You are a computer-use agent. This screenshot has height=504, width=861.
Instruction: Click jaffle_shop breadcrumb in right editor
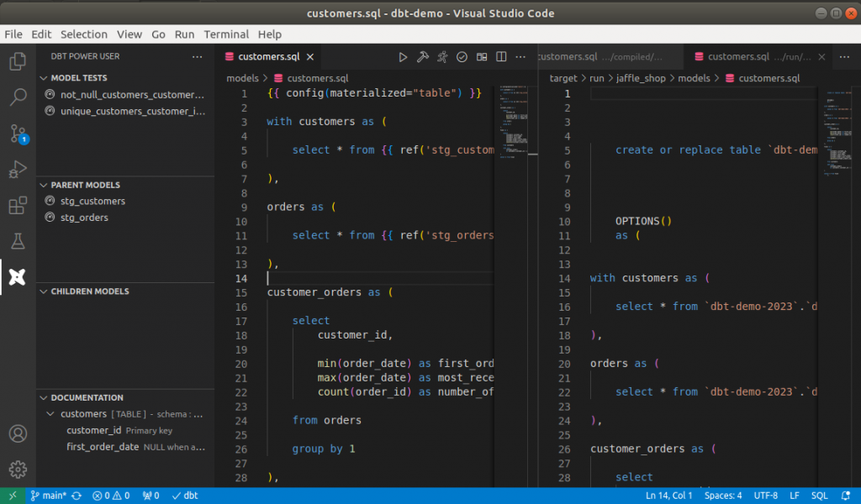(x=640, y=78)
